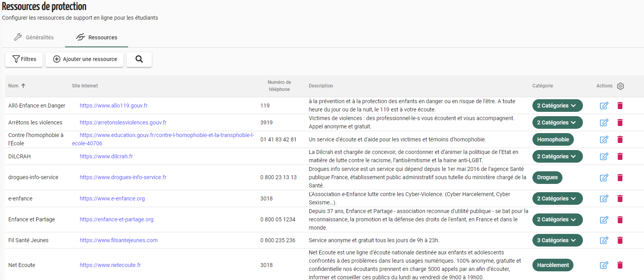Open the www.dilcrah.fr link
Screen dimensions: 644x280
point(106,156)
